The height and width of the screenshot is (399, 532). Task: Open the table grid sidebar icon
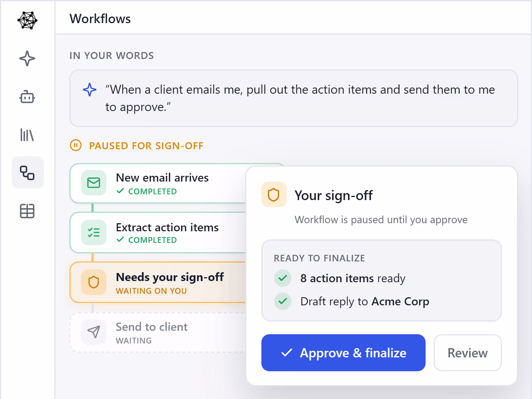click(27, 211)
